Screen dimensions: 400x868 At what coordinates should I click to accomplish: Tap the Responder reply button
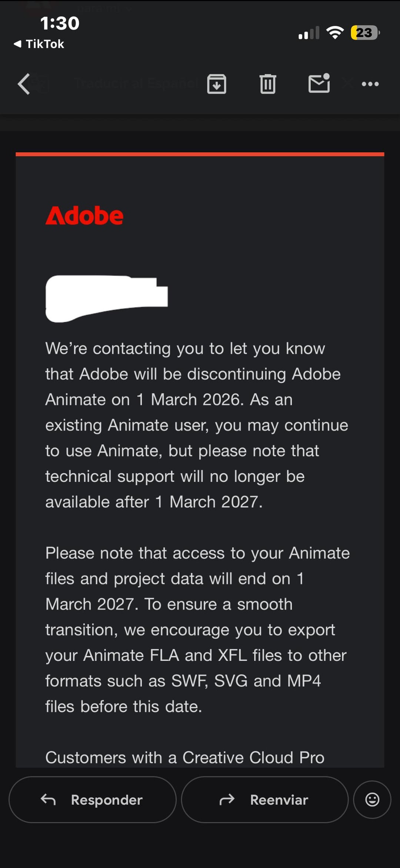92,800
